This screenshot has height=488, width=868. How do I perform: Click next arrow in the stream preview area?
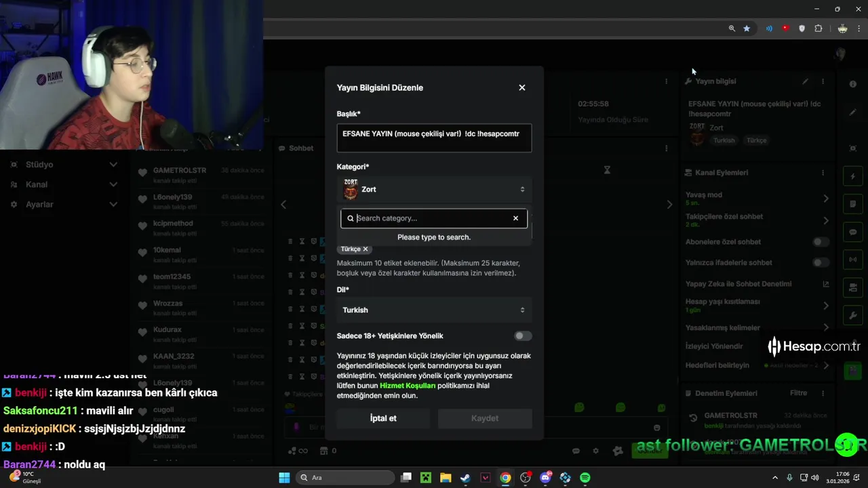coord(670,205)
